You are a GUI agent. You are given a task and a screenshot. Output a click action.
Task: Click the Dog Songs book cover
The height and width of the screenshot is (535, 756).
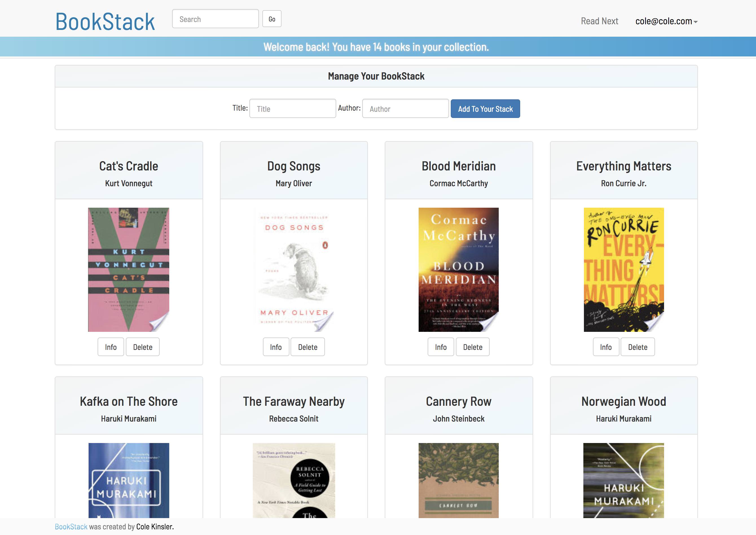pos(294,269)
